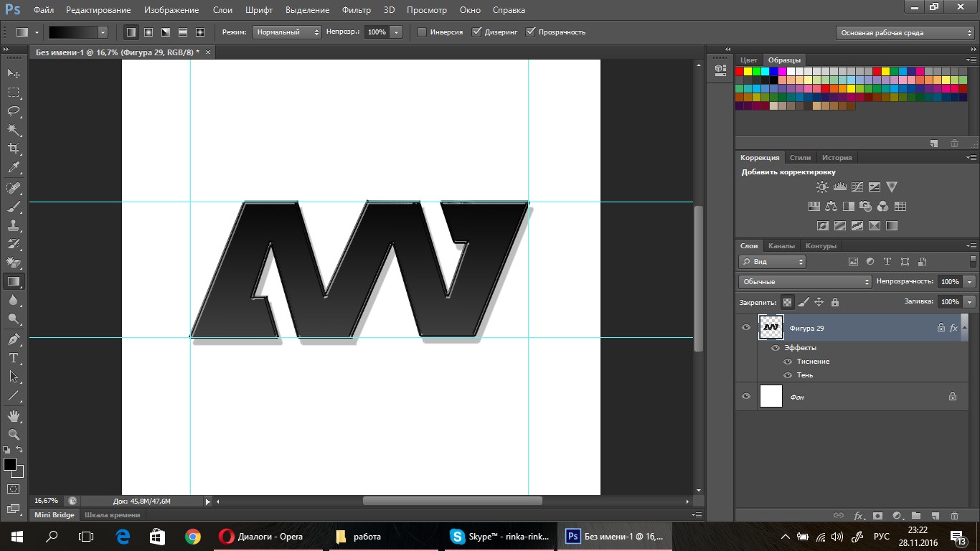Open the Заливка fill dropdown arrow
Viewport: 980px width, 551px height.
pos(970,302)
